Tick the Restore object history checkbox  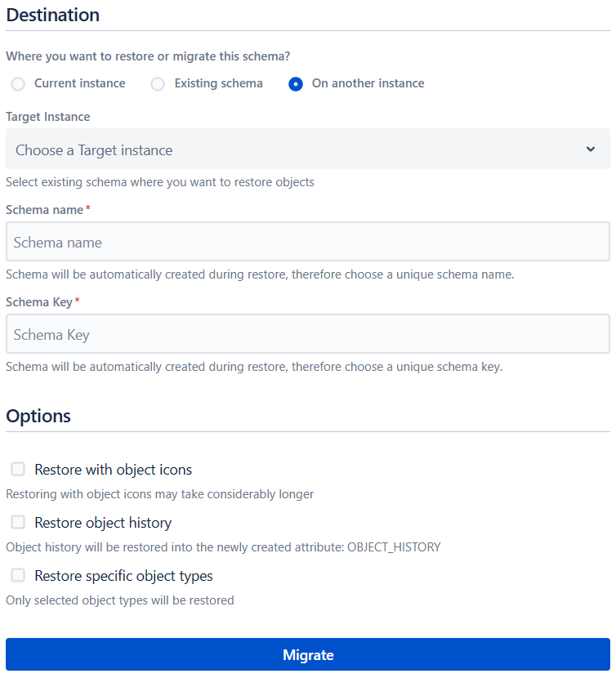coord(18,522)
